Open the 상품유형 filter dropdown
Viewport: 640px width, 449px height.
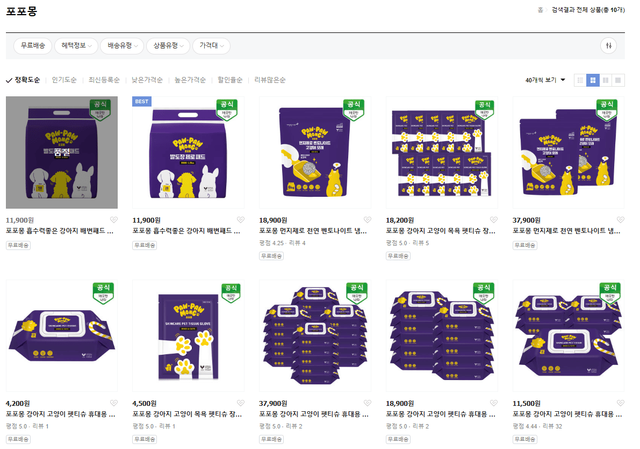pyautogui.click(x=167, y=46)
